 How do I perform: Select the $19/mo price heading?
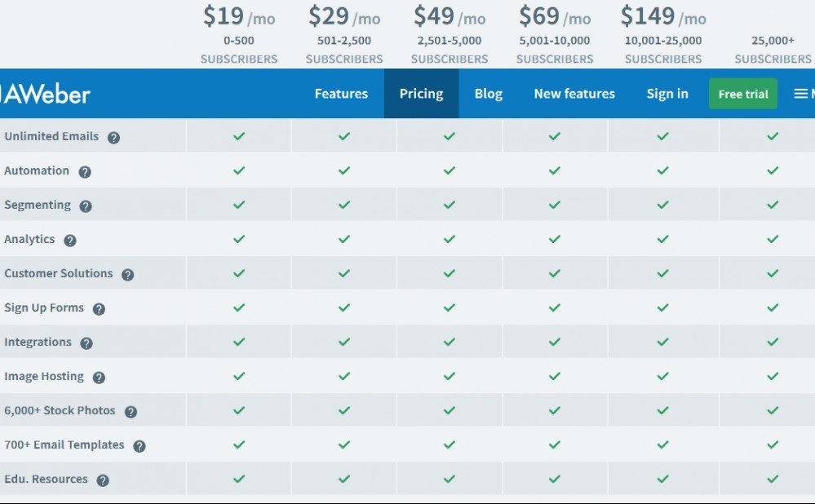239,16
